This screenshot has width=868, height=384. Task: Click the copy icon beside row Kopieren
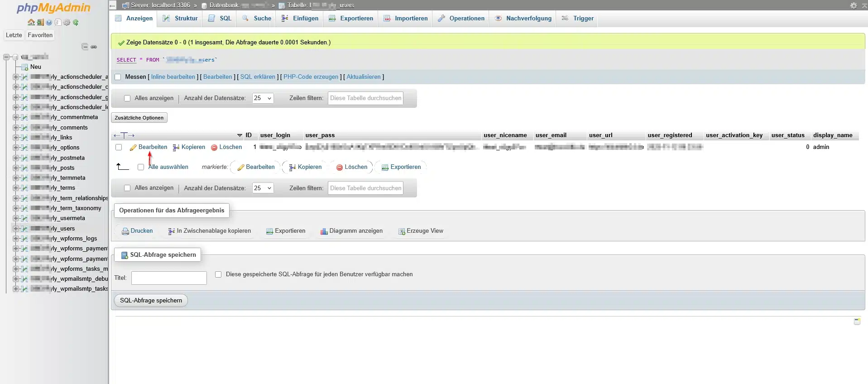click(x=176, y=148)
